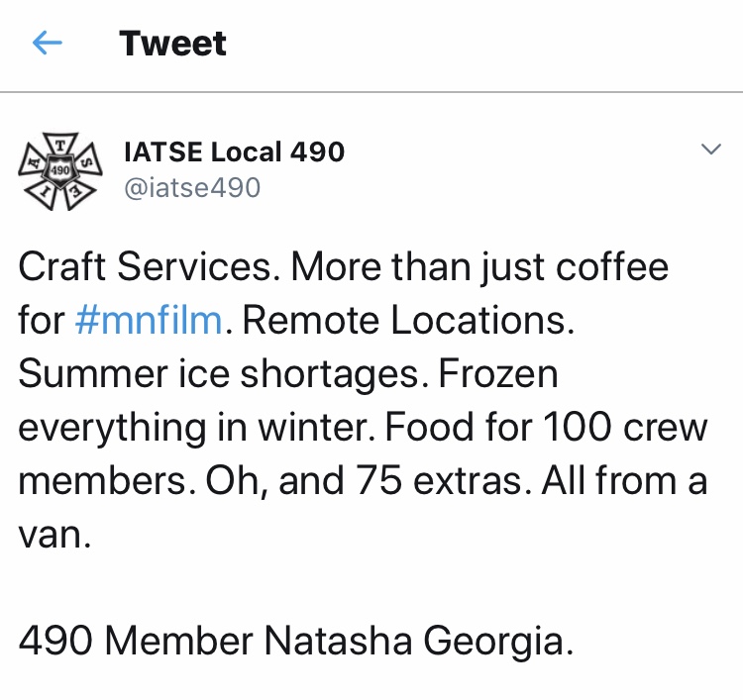Expand the tweet options chevron

(710, 150)
